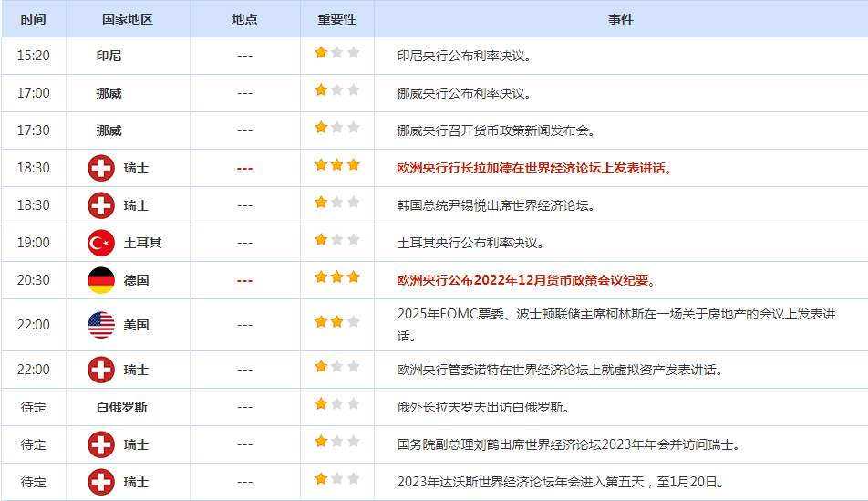Select the 22:00 time in the 美国 row

click(33, 325)
